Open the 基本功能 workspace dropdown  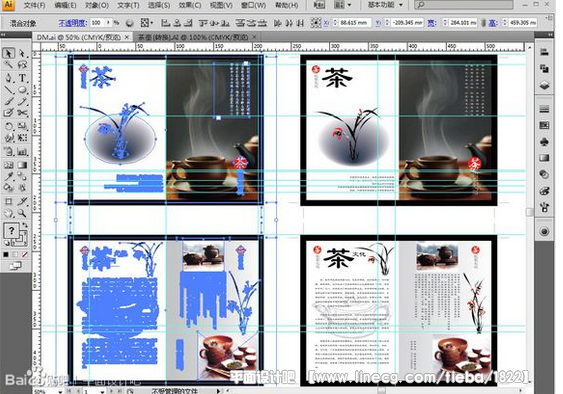point(385,5)
